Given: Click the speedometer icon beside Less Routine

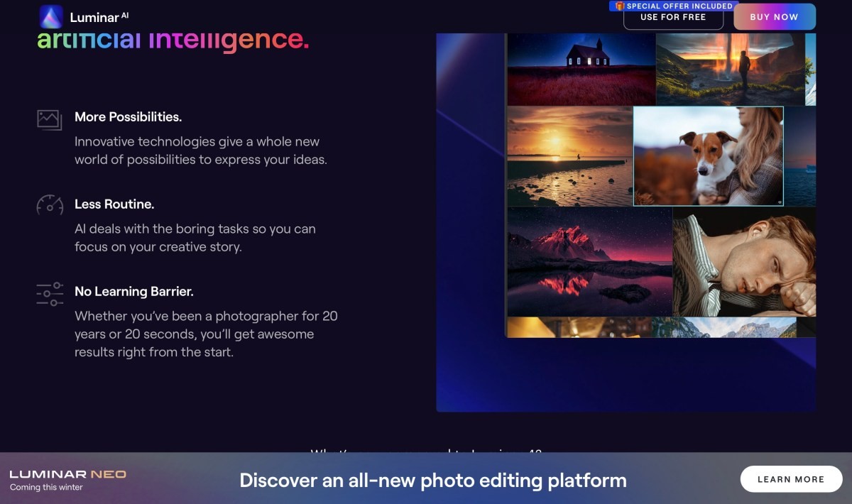Looking at the screenshot, I should point(50,205).
